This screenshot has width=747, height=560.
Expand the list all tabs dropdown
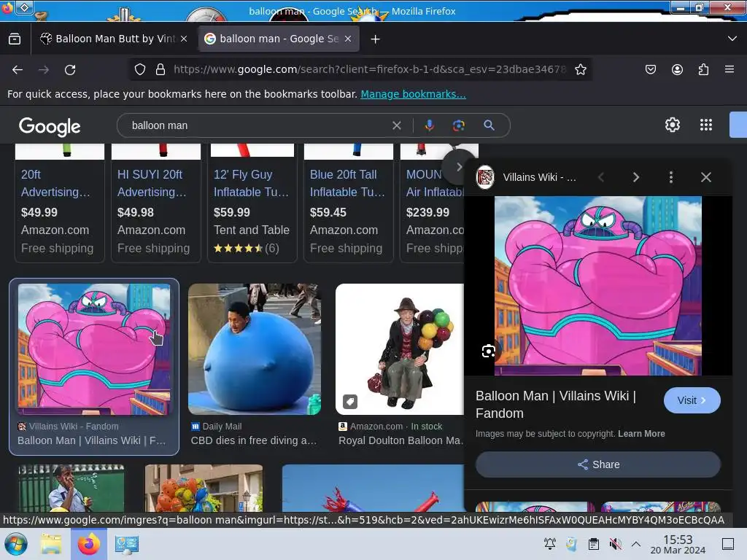(732, 39)
